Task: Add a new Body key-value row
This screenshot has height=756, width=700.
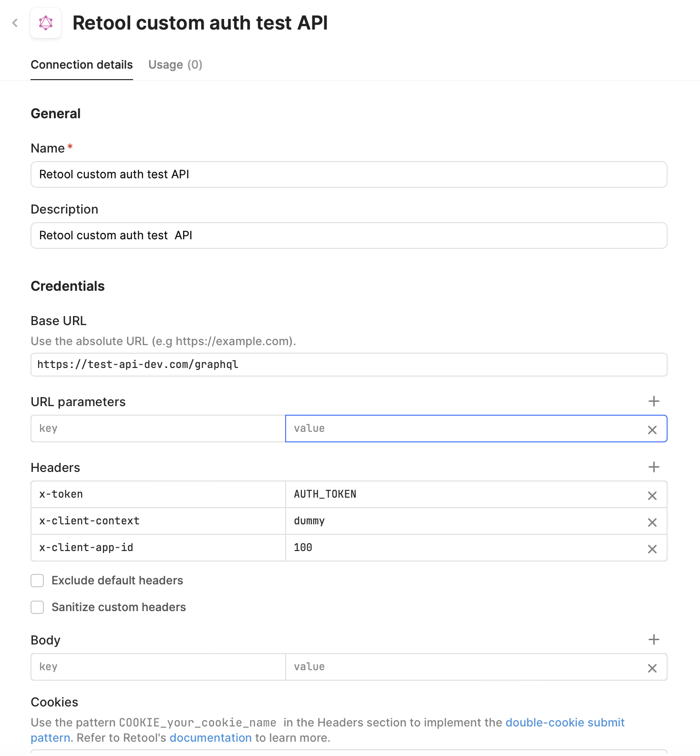Action: (654, 640)
